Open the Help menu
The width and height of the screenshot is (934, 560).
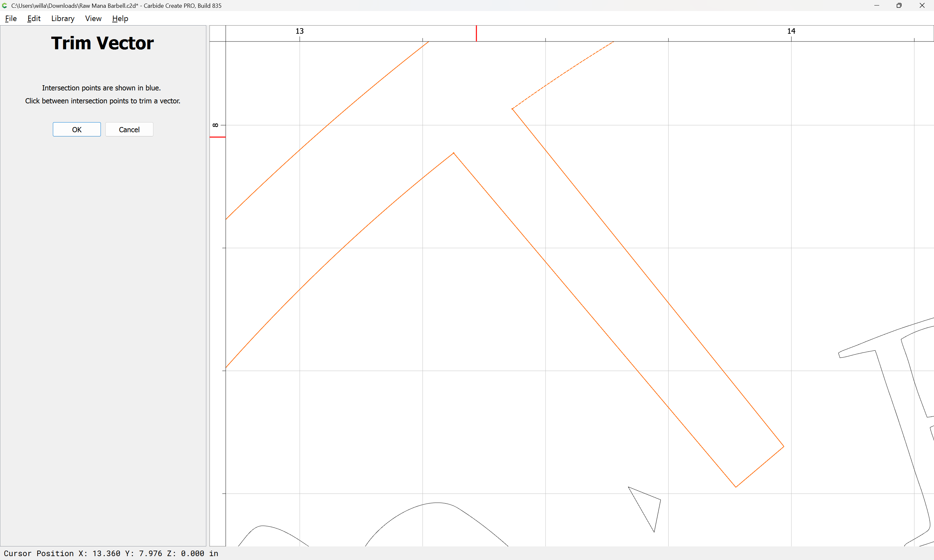pos(120,18)
